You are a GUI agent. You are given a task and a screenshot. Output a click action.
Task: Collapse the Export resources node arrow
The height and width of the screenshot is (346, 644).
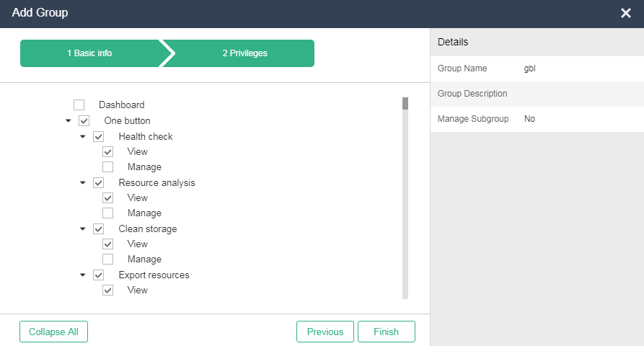[82, 275]
